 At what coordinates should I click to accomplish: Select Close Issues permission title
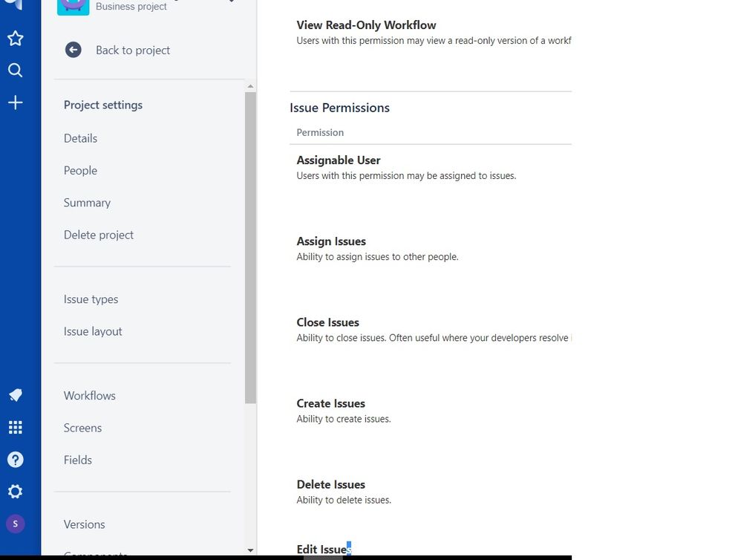(327, 322)
